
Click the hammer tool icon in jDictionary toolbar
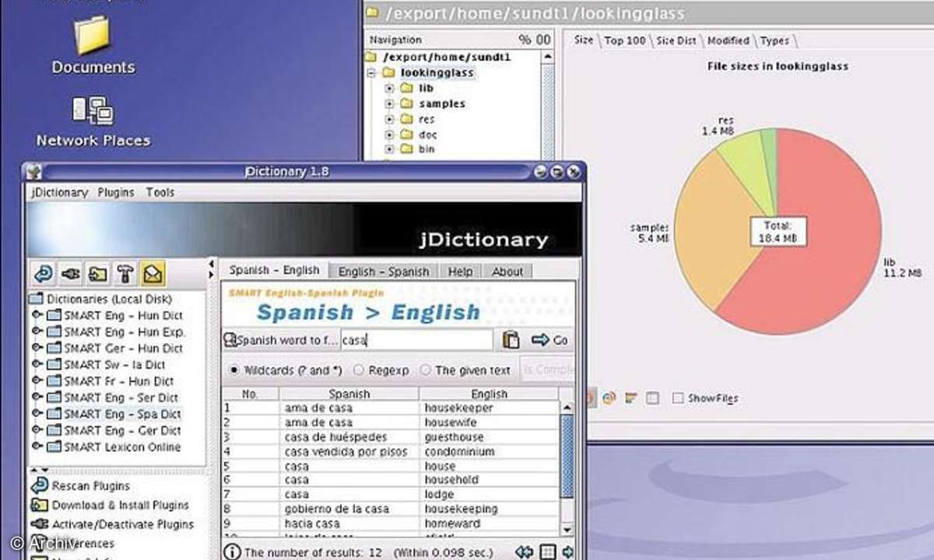click(125, 272)
